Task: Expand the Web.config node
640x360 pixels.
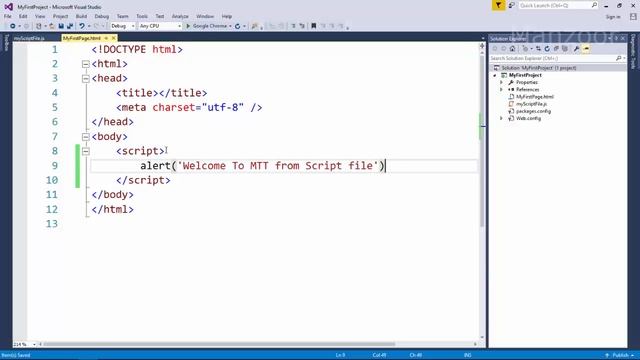Action: click(501, 119)
